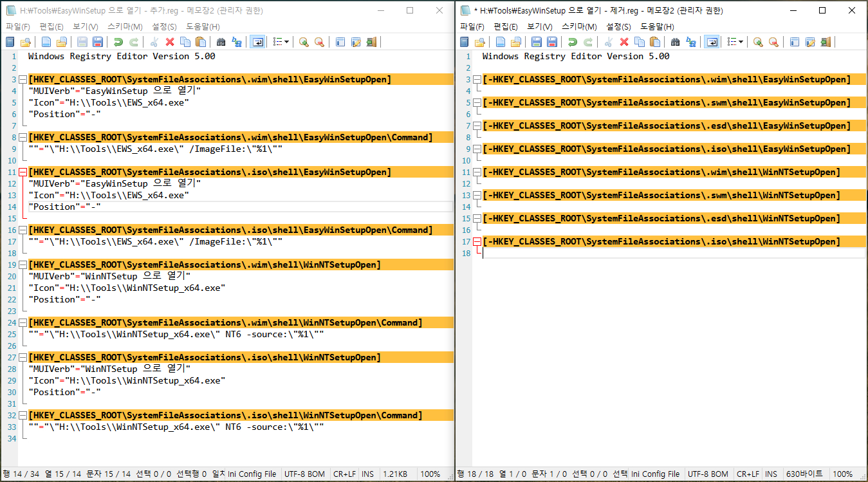Click the Save icon in right window
Viewport: 868px width, 482px height.
(537, 42)
